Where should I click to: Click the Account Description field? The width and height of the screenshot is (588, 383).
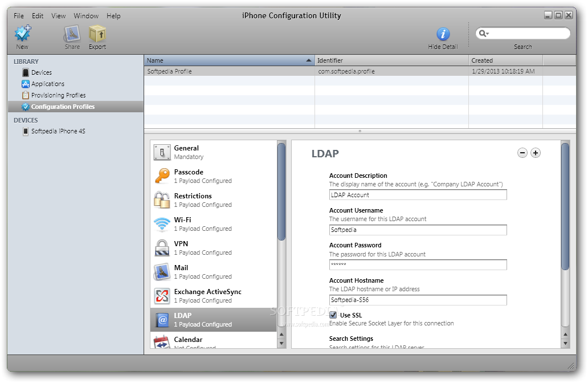(x=418, y=195)
